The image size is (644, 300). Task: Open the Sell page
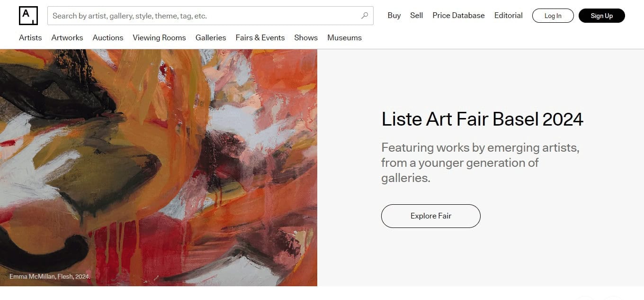coord(417,16)
